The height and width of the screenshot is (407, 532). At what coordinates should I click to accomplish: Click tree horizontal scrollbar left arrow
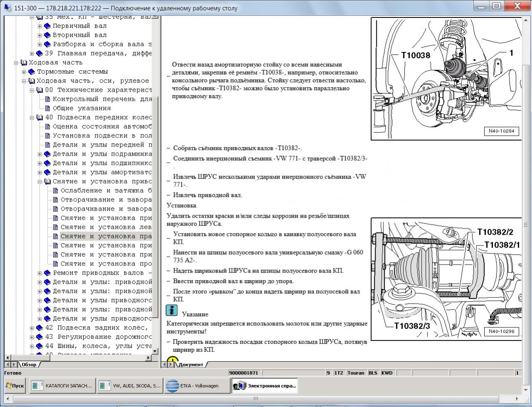click(7, 357)
